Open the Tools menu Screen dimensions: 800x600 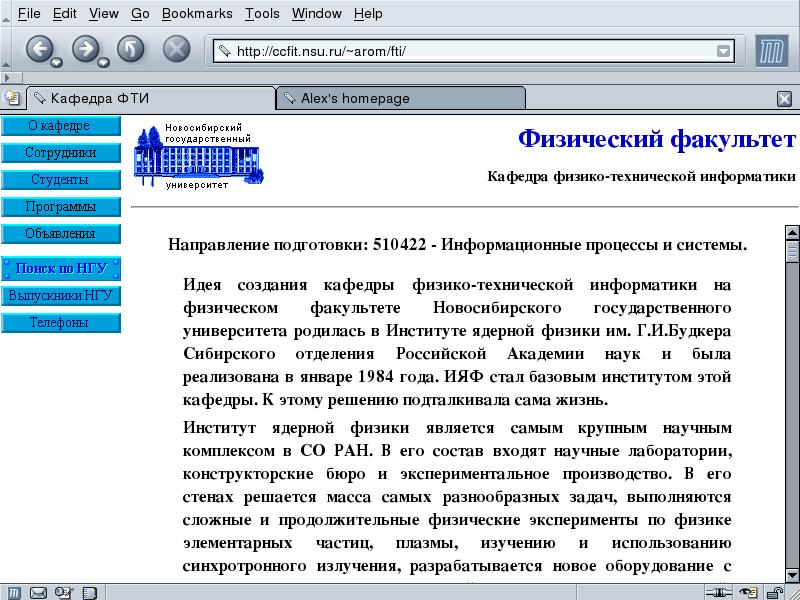click(x=262, y=13)
